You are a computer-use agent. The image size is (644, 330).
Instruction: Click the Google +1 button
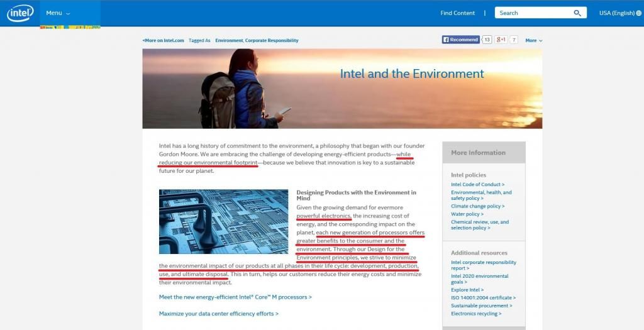coord(501,40)
